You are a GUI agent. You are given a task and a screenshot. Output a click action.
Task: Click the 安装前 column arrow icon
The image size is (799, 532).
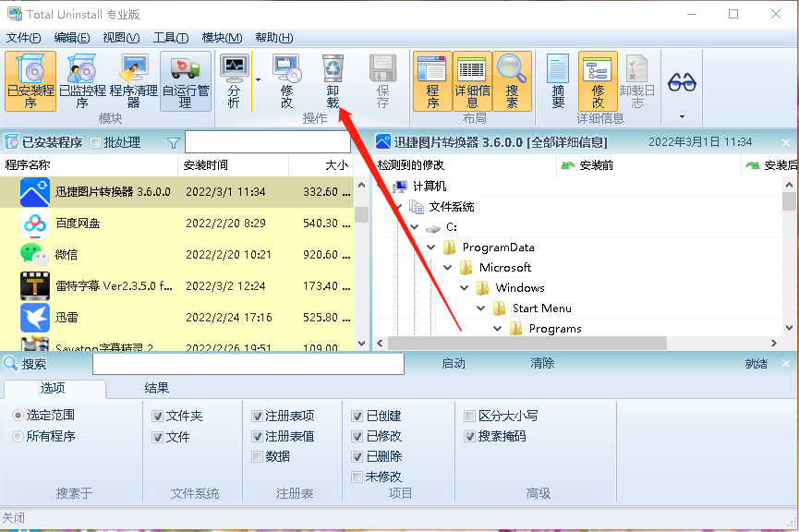pyautogui.click(x=568, y=165)
